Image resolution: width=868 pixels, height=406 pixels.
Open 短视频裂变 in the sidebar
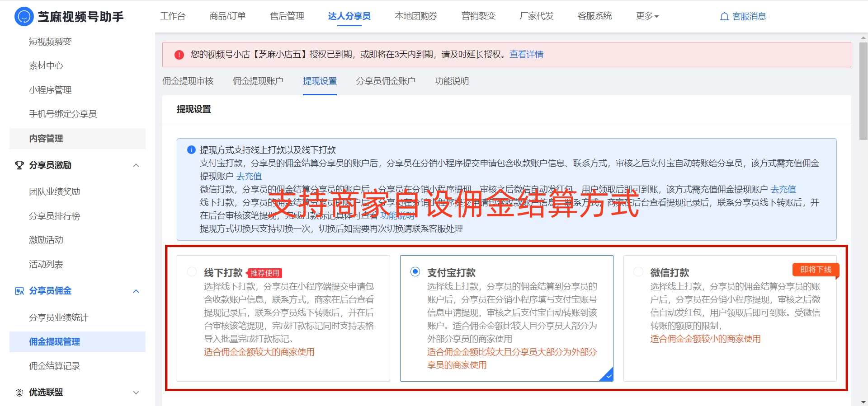pyautogui.click(x=51, y=42)
